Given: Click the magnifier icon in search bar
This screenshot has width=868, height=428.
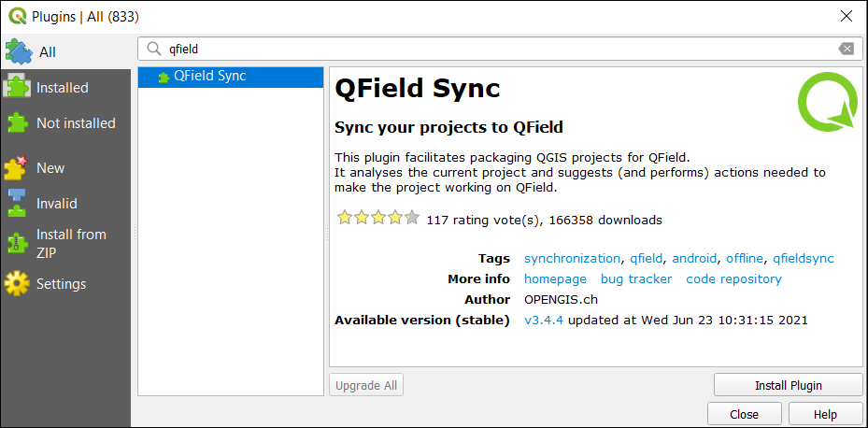Looking at the screenshot, I should click(x=153, y=50).
